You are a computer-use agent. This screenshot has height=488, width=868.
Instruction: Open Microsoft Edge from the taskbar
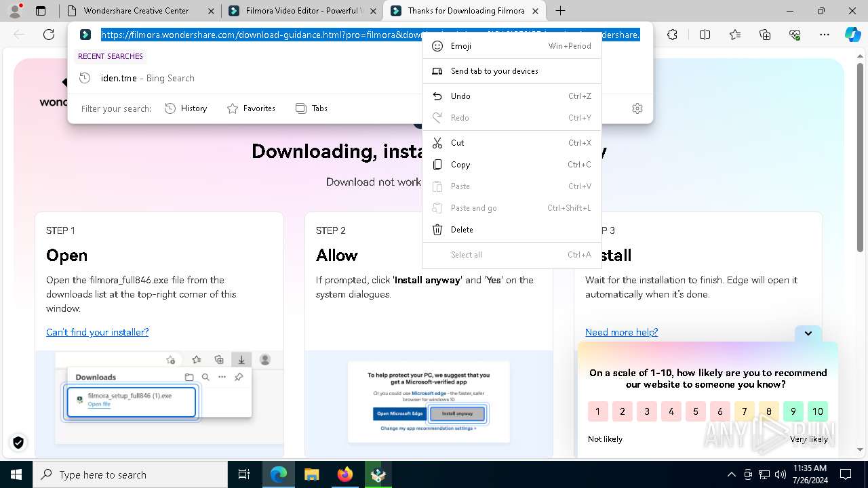(279, 474)
